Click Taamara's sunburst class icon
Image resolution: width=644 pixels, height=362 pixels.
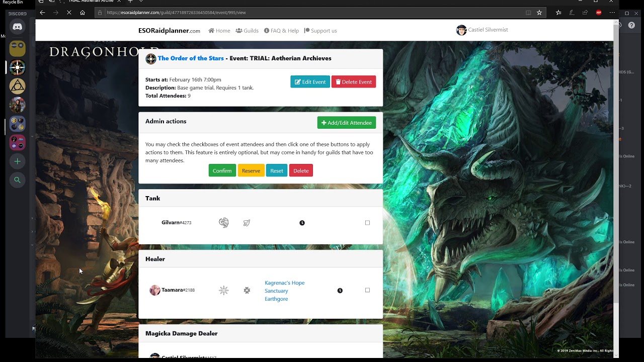point(224,290)
